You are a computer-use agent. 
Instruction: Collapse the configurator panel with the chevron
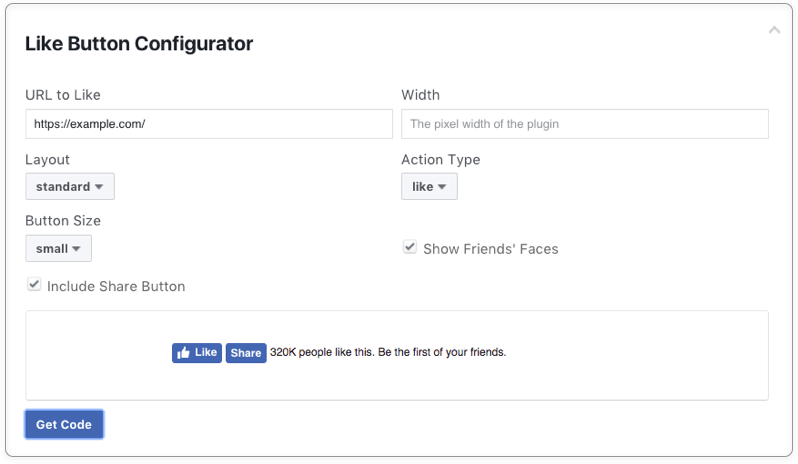point(774,30)
